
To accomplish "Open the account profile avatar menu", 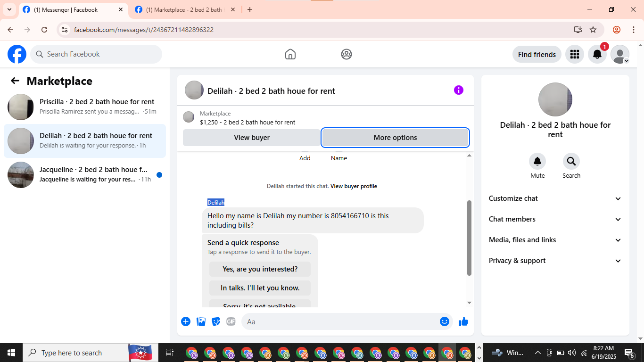I will coord(619,54).
